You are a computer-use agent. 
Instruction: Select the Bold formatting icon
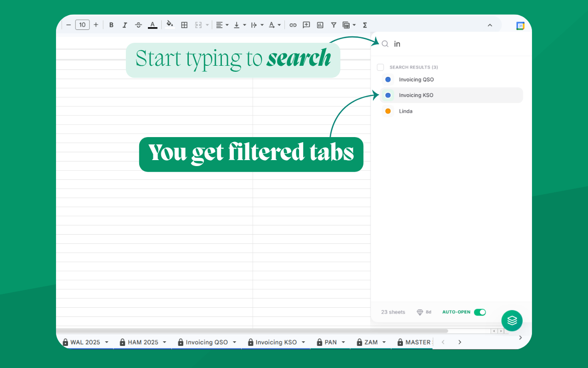pos(111,25)
